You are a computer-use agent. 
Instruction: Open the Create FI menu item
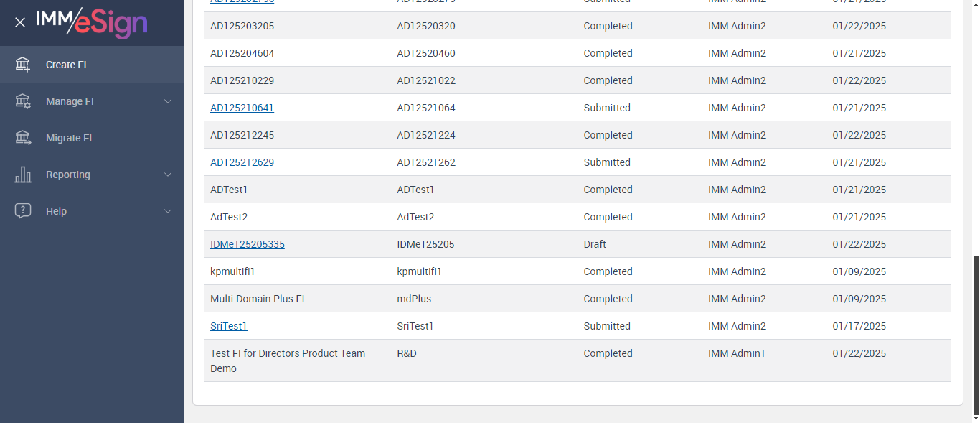pyautogui.click(x=66, y=65)
